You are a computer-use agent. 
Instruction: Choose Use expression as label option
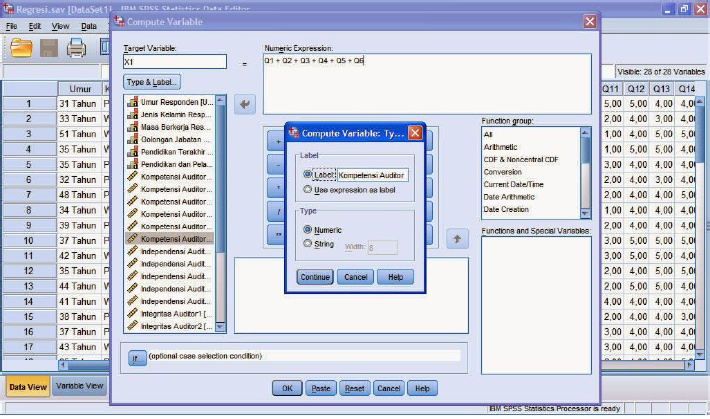(x=308, y=189)
